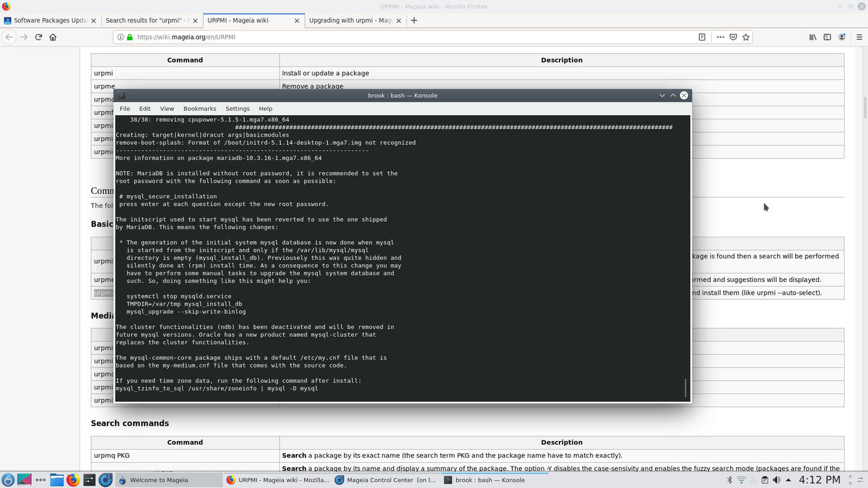
Task: Switch to Welcome to Mageia taskbar window
Action: (169, 480)
